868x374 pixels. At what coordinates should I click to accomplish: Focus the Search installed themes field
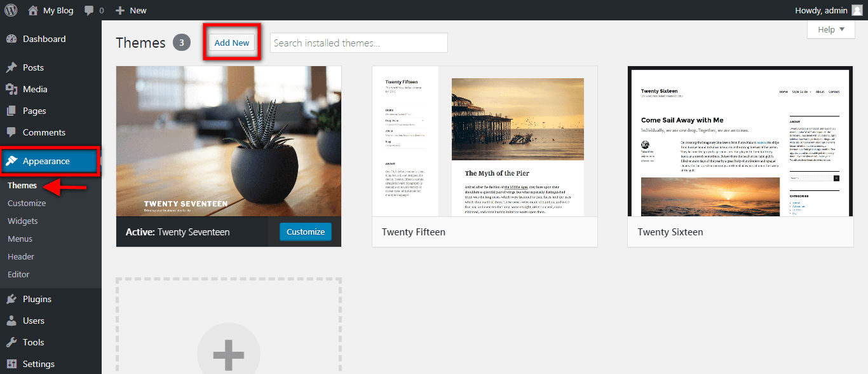[359, 43]
